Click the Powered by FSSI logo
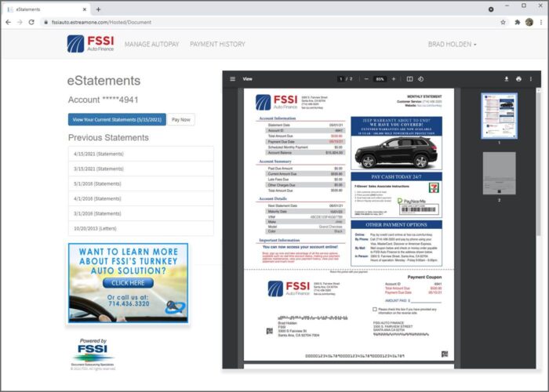This screenshot has height=392, width=549. coord(93,354)
